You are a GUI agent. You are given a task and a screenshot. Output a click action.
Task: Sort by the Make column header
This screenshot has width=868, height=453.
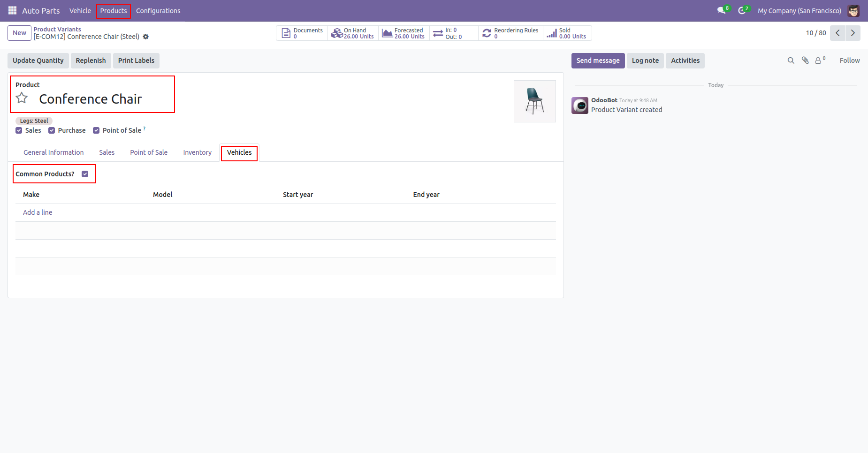click(31, 195)
